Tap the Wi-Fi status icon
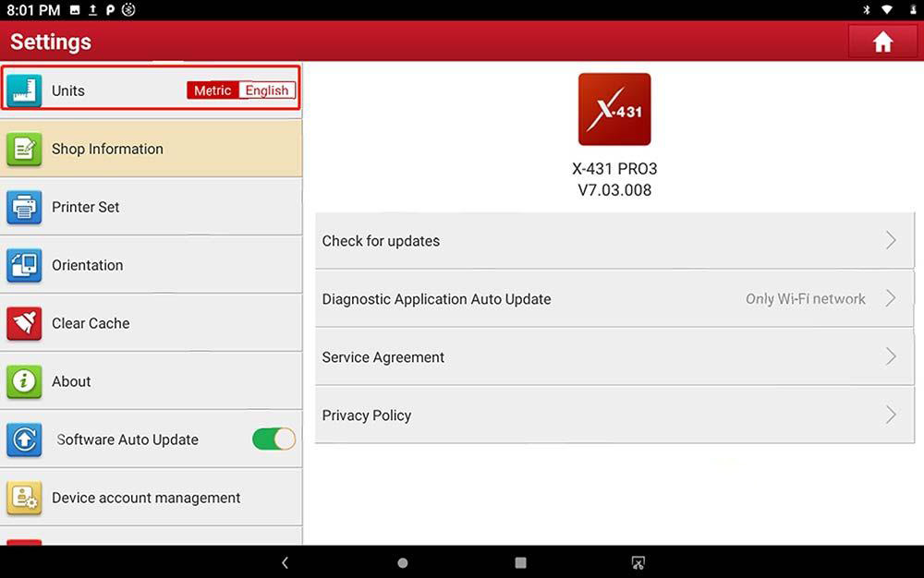Image resolution: width=924 pixels, height=578 pixels. [886, 10]
